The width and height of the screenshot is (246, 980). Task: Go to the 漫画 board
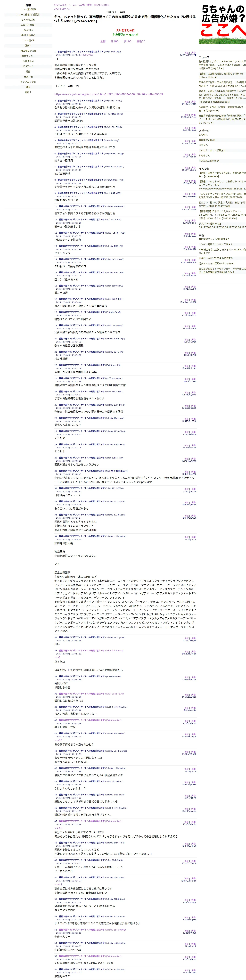[28, 72]
